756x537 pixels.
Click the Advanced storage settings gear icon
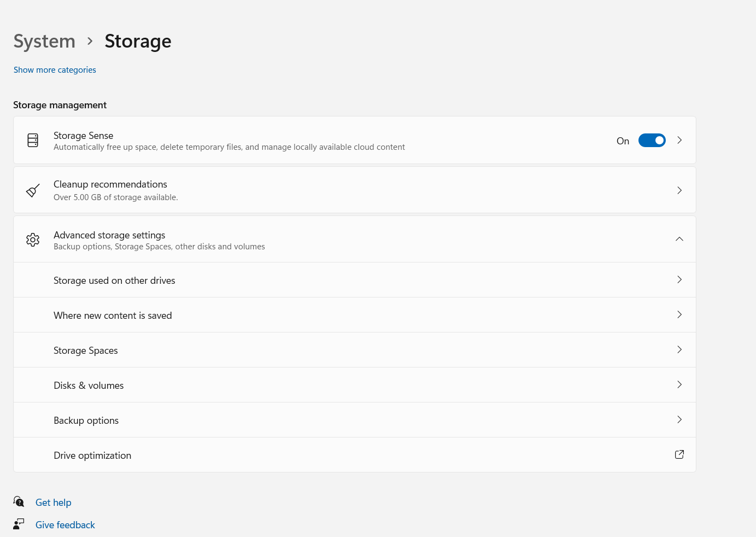pos(33,240)
